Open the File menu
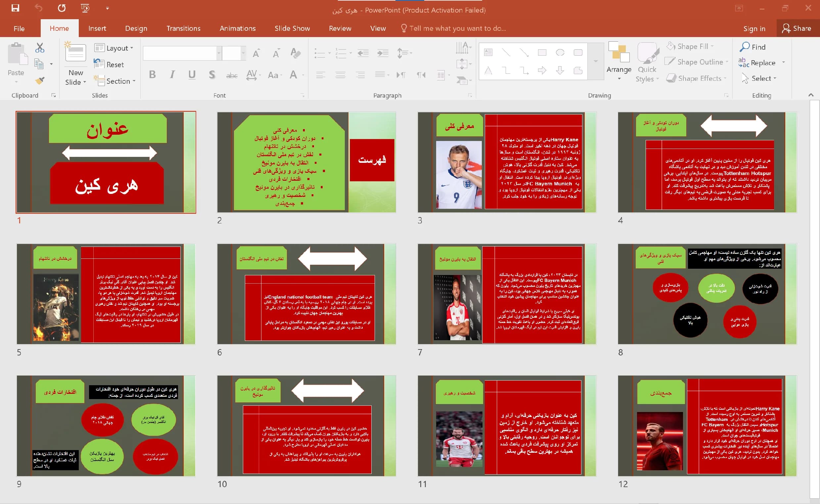This screenshot has height=504, width=820. [x=19, y=28]
